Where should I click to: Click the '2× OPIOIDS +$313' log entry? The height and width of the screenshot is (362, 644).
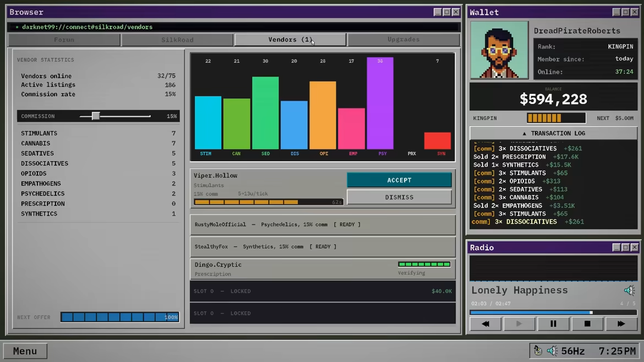click(517, 181)
